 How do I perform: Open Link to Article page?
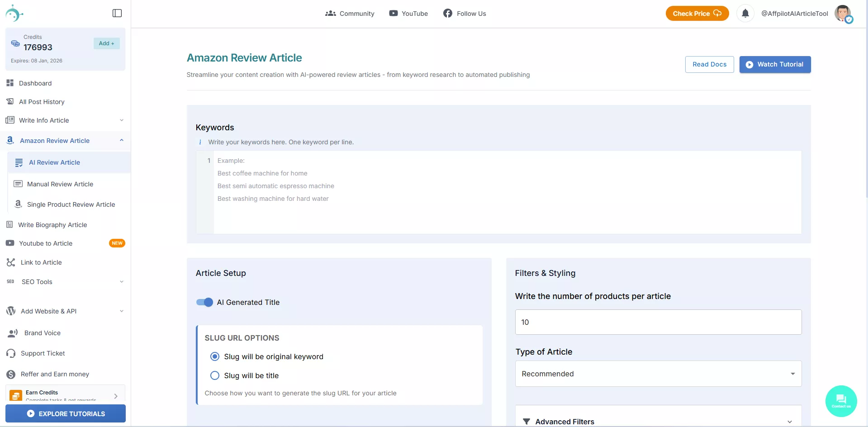pos(41,262)
